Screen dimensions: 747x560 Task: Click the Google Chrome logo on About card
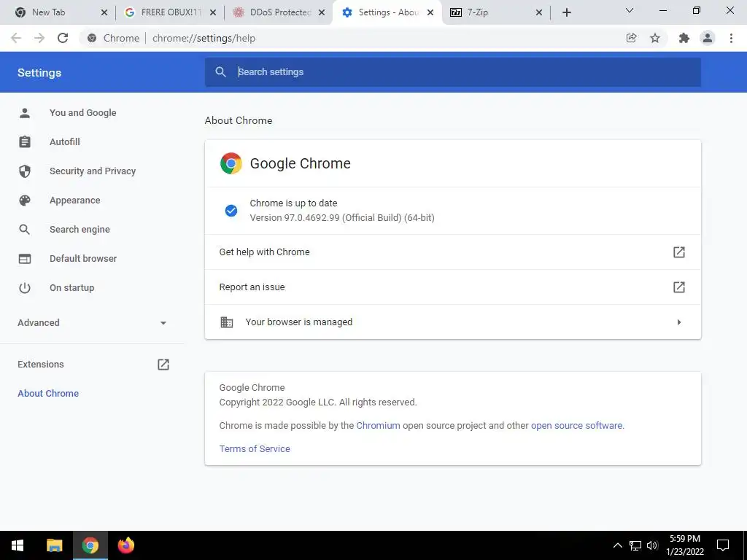[x=231, y=163]
